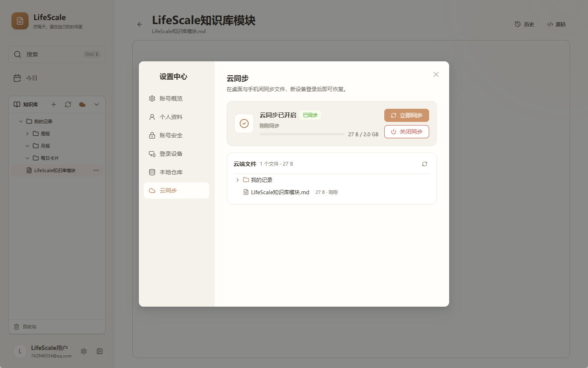The height and width of the screenshot is (368, 588).
Task: Select the 云同步 settings tab
Action: coord(176,191)
